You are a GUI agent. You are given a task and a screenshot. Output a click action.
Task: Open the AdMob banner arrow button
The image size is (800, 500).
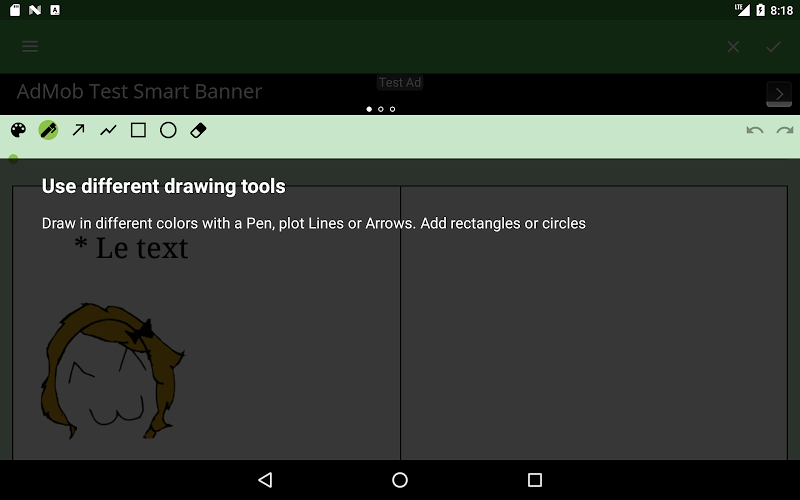pyautogui.click(x=779, y=94)
